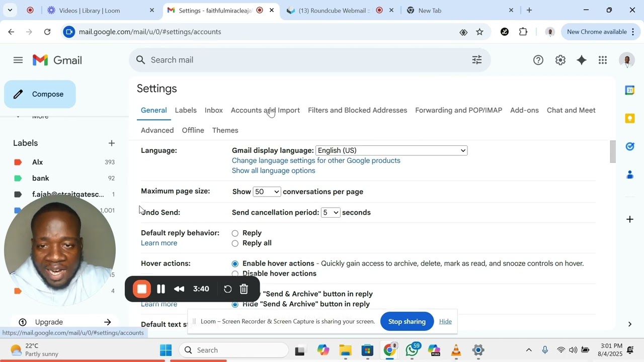Go back in Chrome
This screenshot has height=362, width=644.
[11, 32]
